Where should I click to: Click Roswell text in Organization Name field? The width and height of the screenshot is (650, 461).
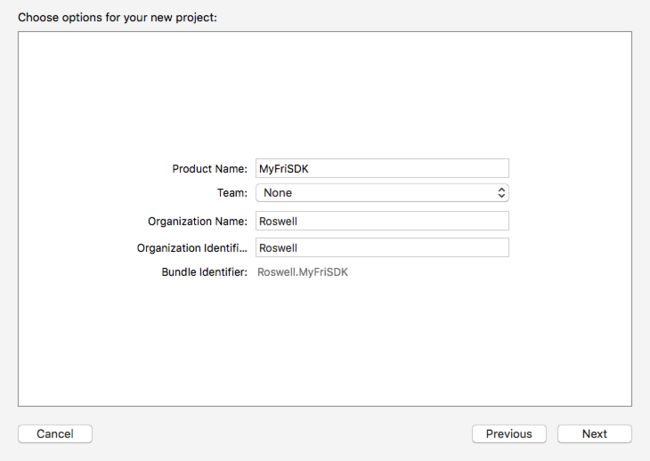point(278,221)
